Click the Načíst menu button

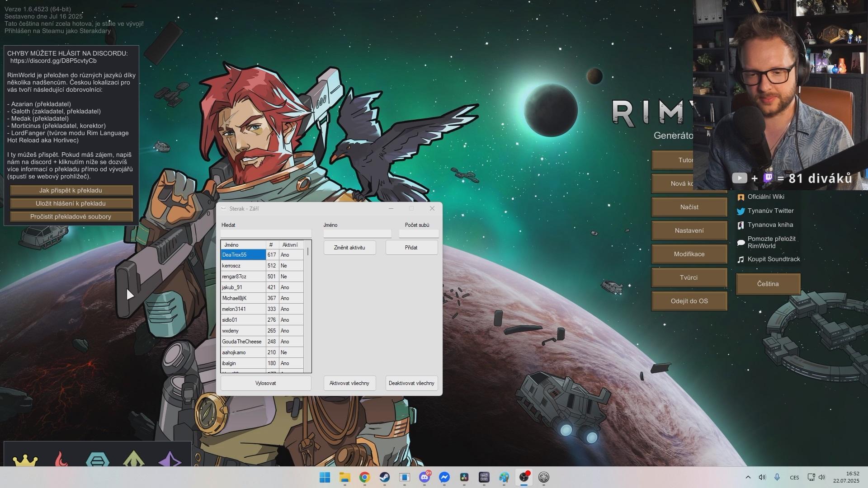point(689,207)
